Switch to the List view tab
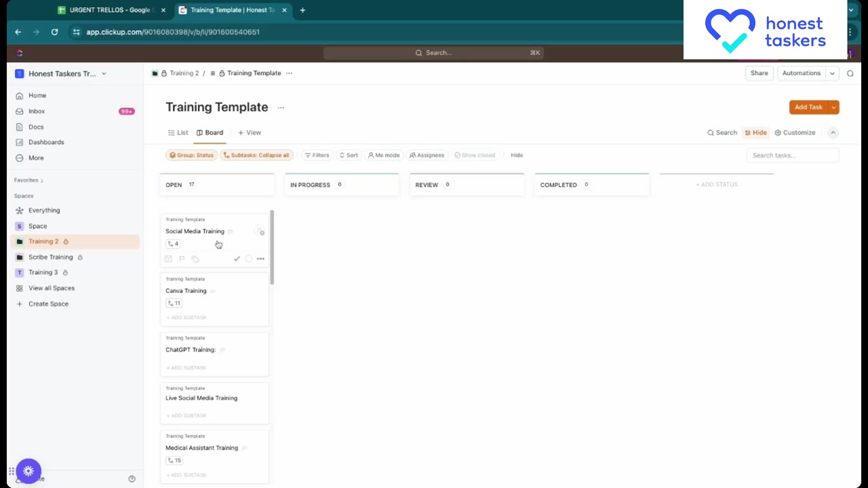Image resolution: width=868 pixels, height=488 pixels. [x=178, y=133]
